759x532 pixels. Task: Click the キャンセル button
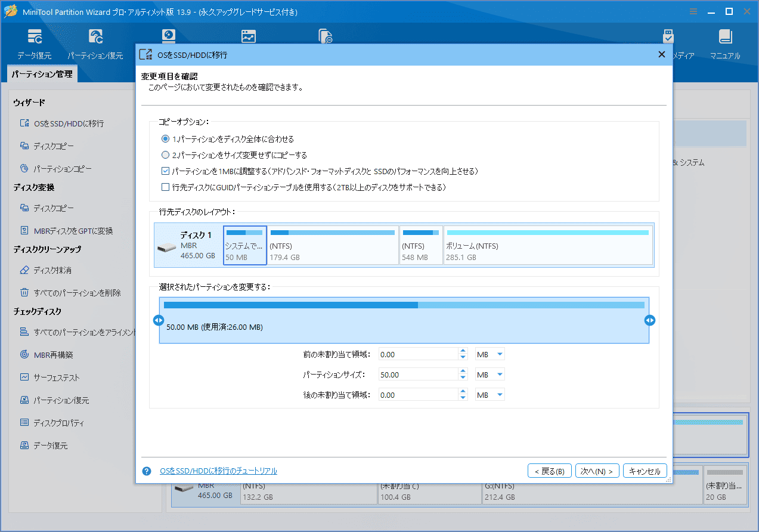coord(645,471)
